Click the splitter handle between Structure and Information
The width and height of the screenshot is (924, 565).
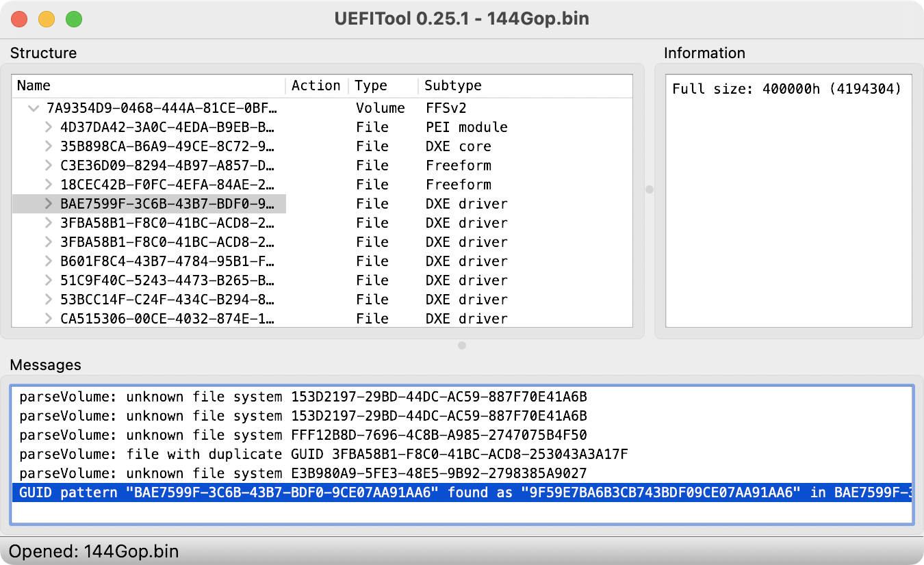pos(650,189)
